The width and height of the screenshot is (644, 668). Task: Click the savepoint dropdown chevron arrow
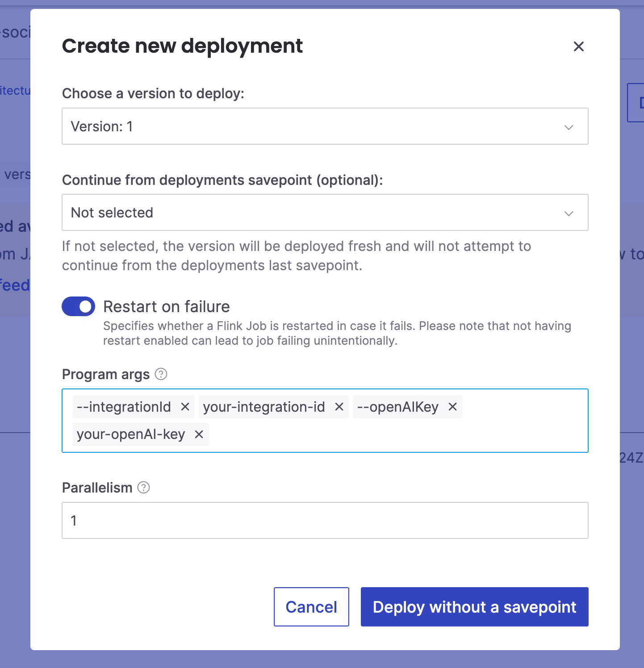click(569, 213)
